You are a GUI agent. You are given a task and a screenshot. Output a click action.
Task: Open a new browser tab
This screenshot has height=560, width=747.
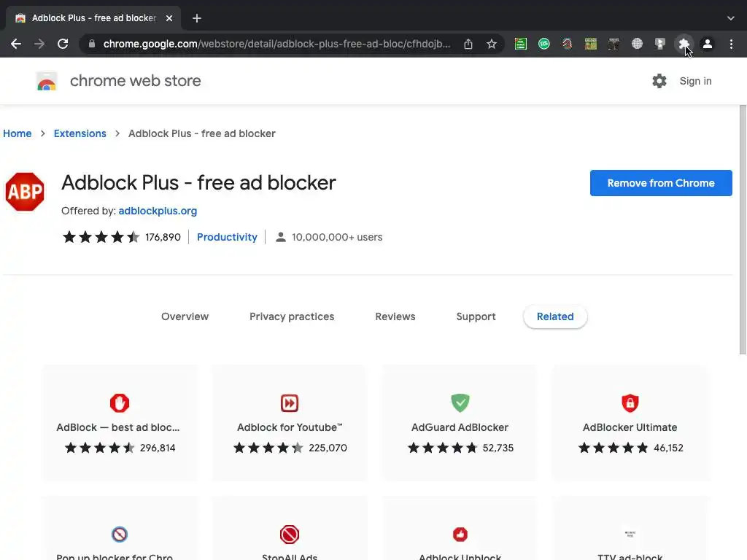(x=197, y=18)
